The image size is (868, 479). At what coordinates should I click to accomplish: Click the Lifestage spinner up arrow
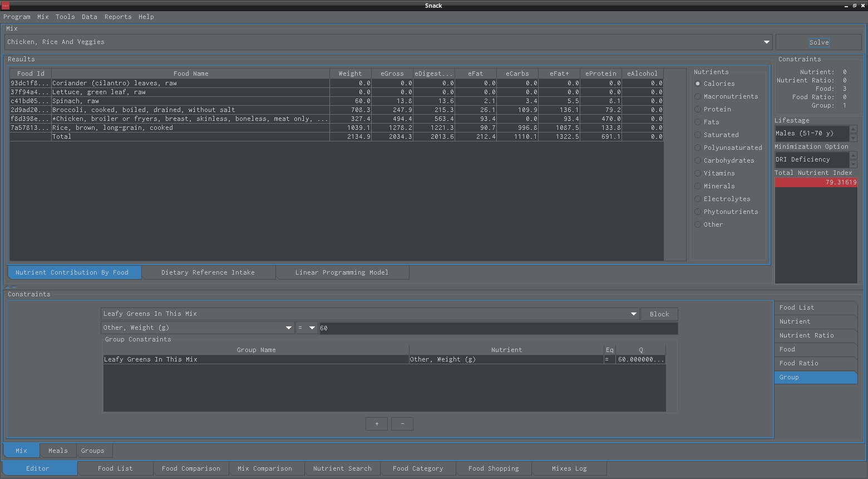854,130
